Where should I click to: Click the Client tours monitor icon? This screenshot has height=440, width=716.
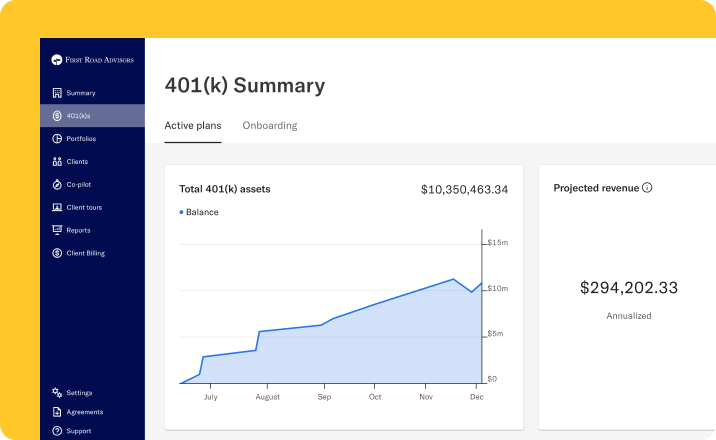[57, 208]
